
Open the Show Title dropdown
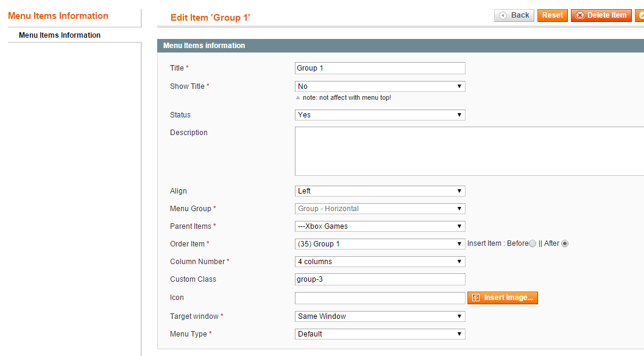(380, 86)
